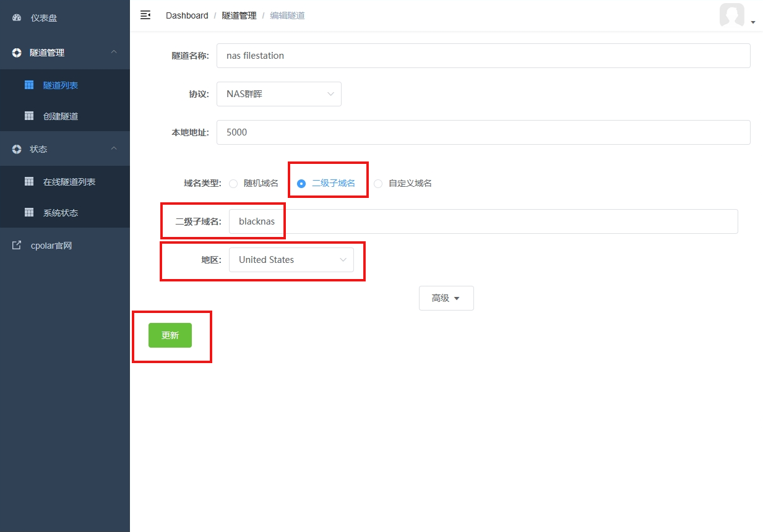Click the 协议 field label

coord(199,94)
